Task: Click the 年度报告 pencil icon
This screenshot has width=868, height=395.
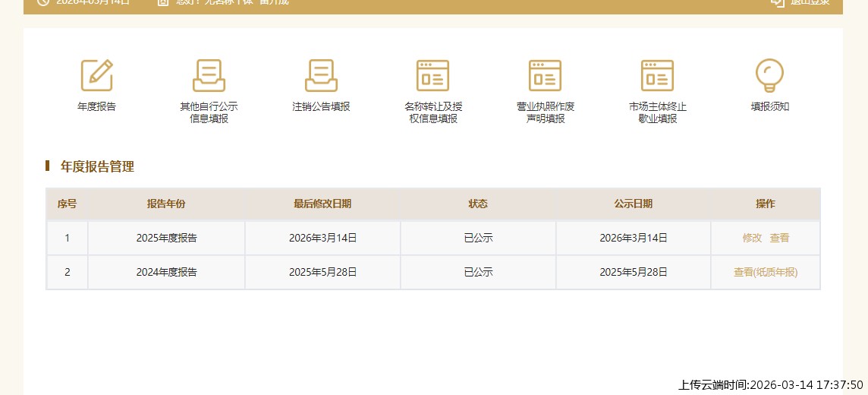Action: click(97, 75)
